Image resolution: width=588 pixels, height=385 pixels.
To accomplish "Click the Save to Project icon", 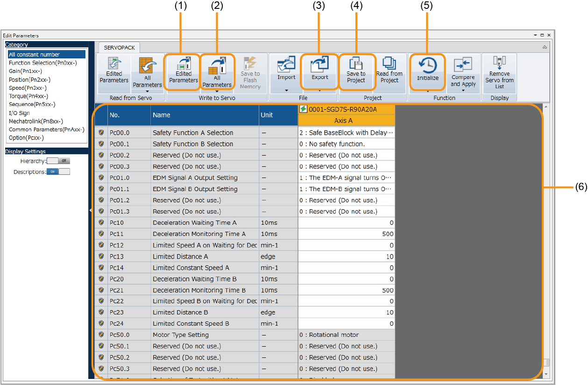I will click(356, 63).
